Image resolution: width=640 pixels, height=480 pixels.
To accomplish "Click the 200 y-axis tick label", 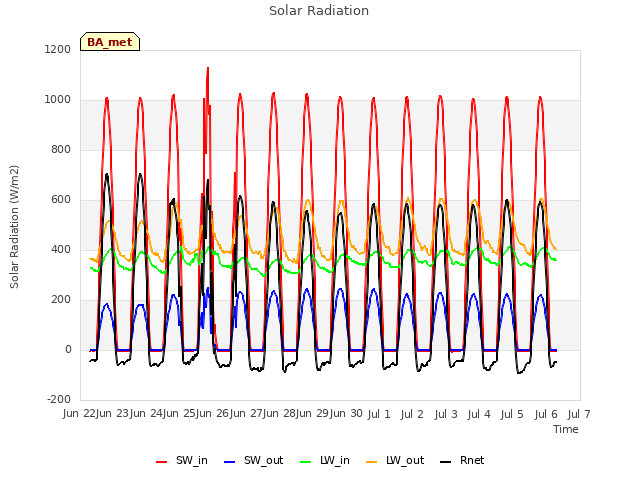I will click(x=61, y=300).
